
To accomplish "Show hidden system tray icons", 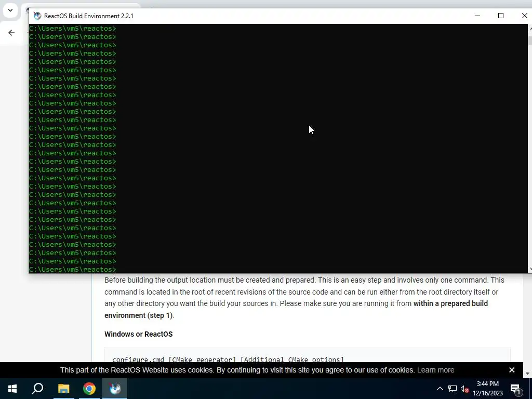I will click(440, 389).
